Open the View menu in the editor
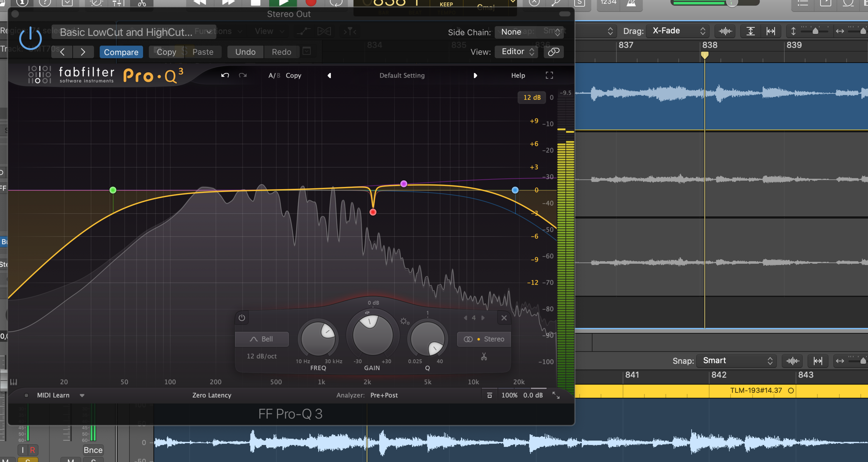This screenshot has height=462, width=868. coord(264,31)
